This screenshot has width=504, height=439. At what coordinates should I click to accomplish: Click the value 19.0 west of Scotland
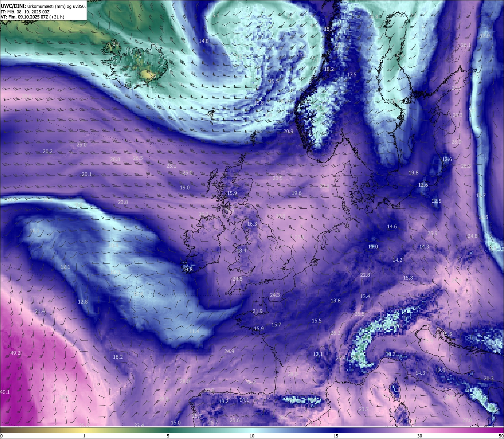click(x=185, y=187)
